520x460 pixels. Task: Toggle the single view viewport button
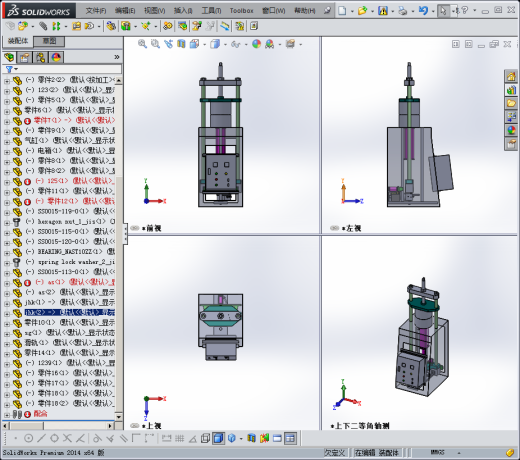[277, 438]
